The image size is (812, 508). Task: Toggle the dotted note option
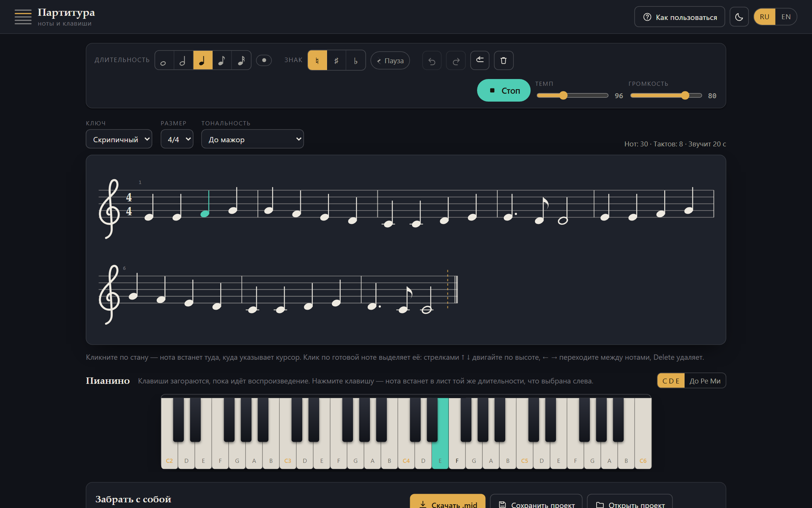(264, 60)
